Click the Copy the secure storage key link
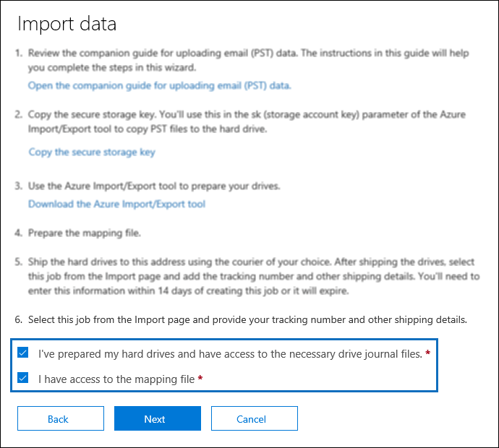Screen dimensions: 499x448 [92, 152]
